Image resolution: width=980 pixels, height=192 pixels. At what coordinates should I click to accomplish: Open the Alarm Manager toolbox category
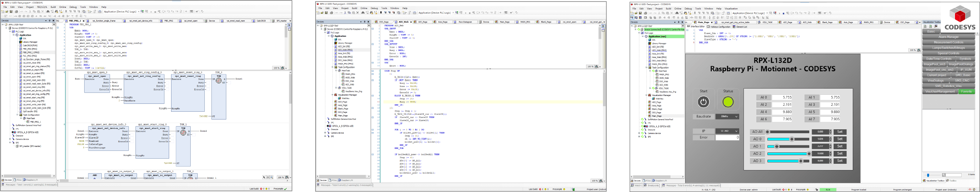948,37
